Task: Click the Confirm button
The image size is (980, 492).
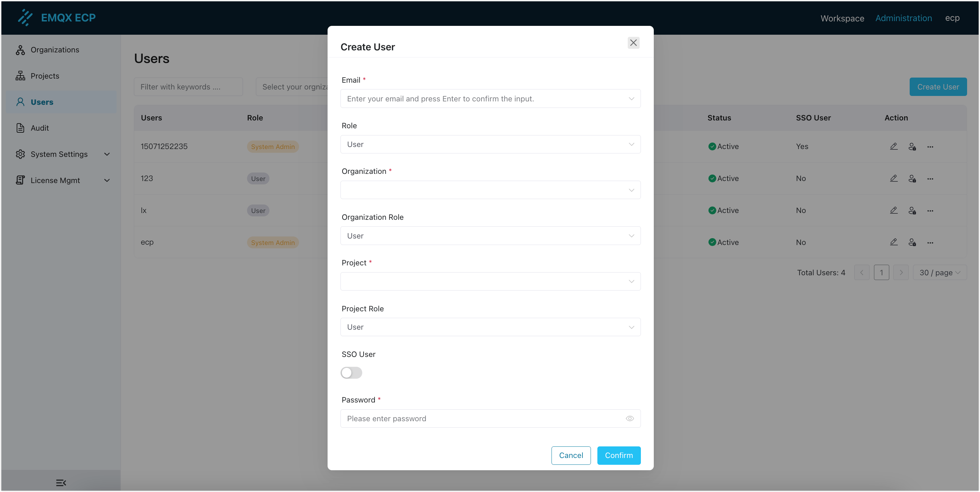Action: click(x=618, y=456)
